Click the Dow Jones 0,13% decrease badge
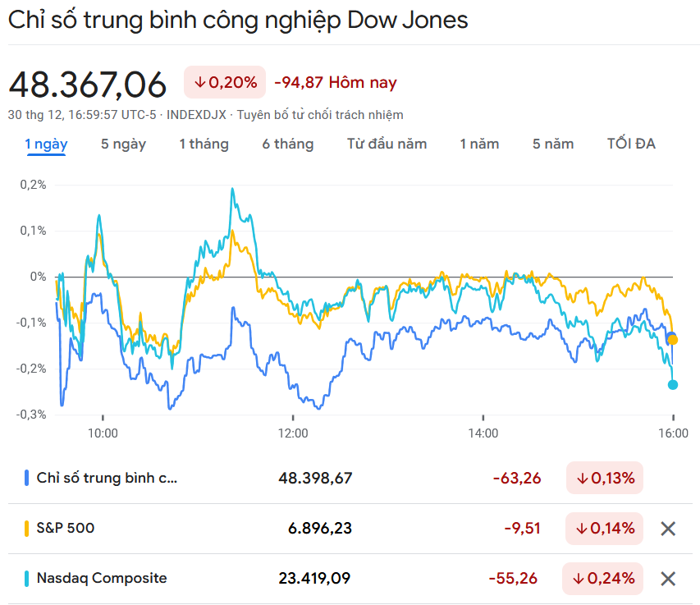Screen dimensions: 700x605 605,478
